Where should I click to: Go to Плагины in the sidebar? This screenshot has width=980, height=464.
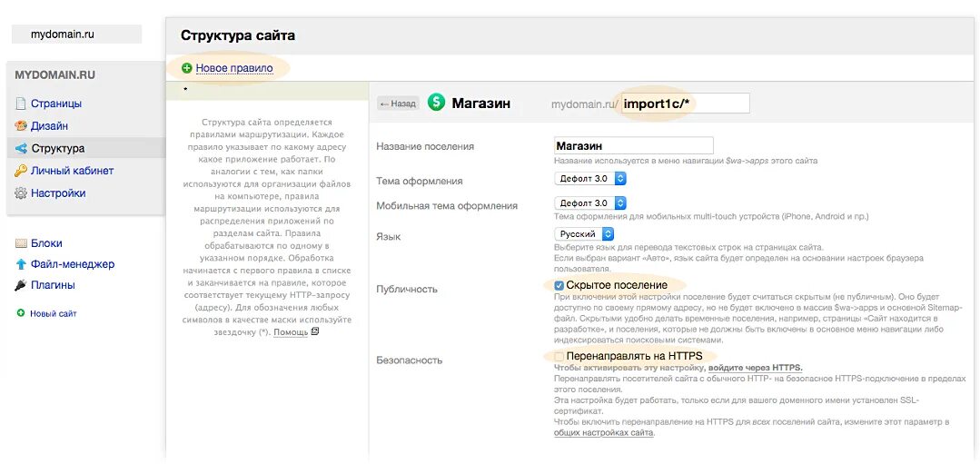(53, 285)
